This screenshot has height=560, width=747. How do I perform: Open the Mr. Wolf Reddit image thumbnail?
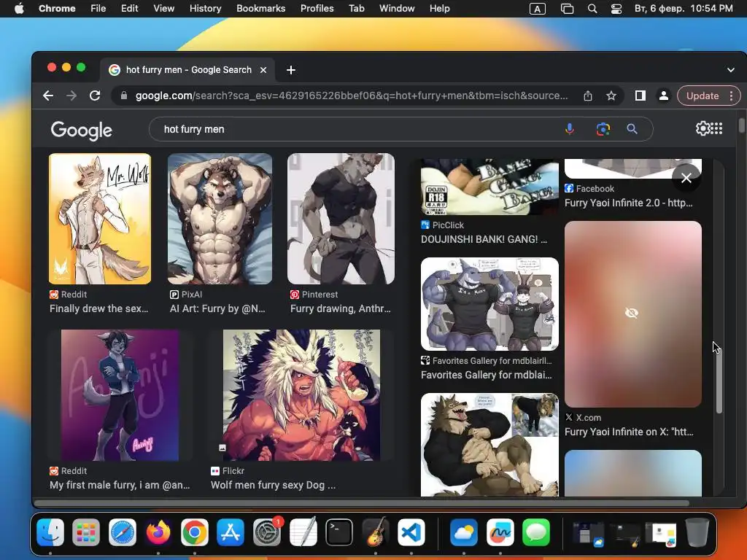[99, 219]
